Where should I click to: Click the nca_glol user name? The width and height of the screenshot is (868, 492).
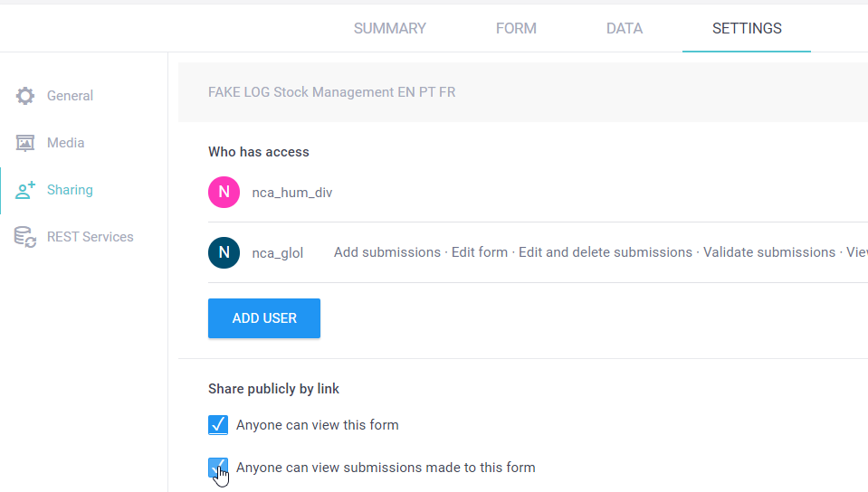277,253
